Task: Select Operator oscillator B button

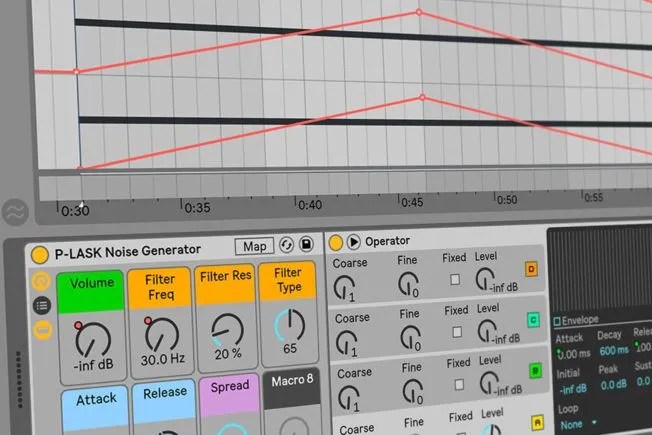Action: click(536, 371)
